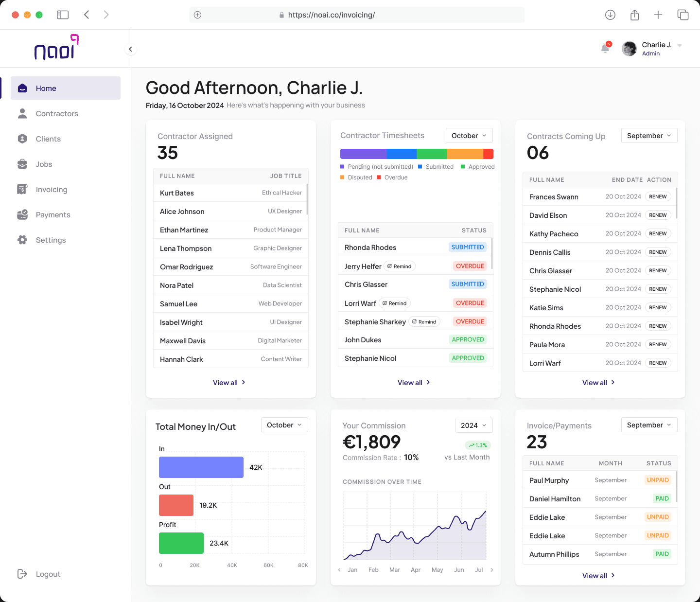Image resolution: width=700 pixels, height=602 pixels.
Task: Open Contractors in the sidebar menu
Action: [66, 113]
